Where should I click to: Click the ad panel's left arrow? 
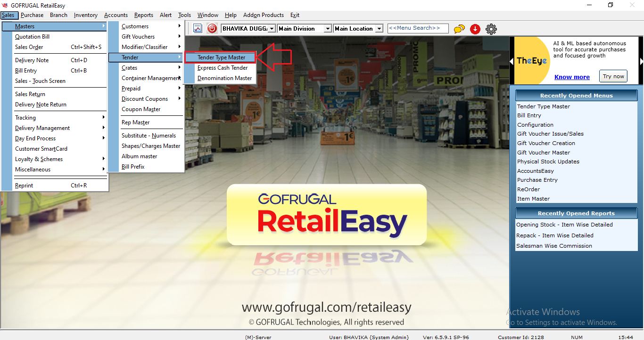(x=512, y=62)
